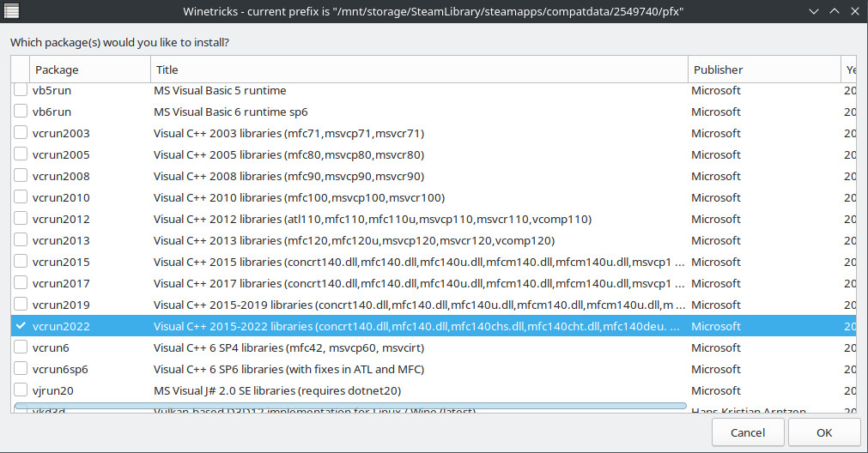The image size is (868, 453).
Task: Check the vcrun2008 package box
Action: click(21, 175)
